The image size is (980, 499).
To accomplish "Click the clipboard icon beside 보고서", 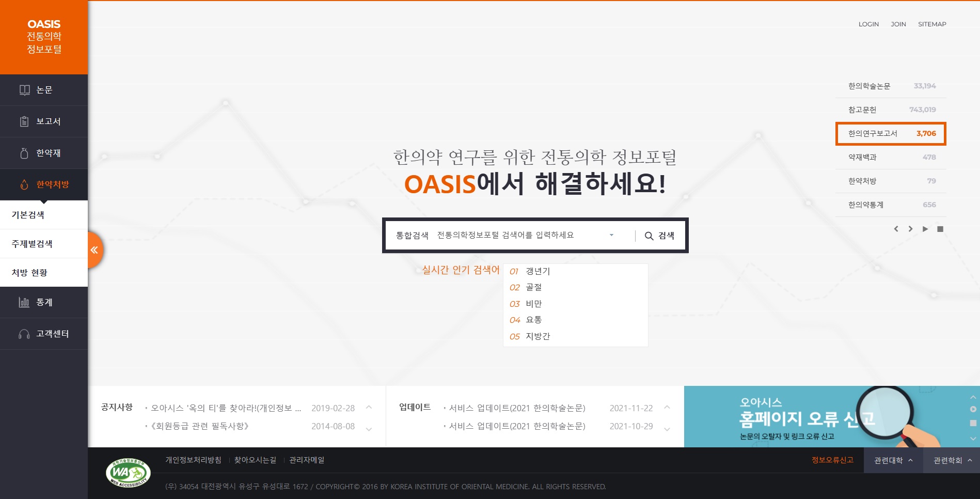I will point(24,121).
